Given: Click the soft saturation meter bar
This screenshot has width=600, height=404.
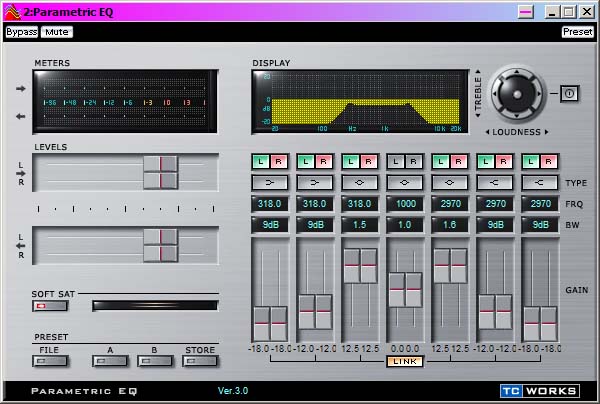Looking at the screenshot, I should click(x=155, y=305).
